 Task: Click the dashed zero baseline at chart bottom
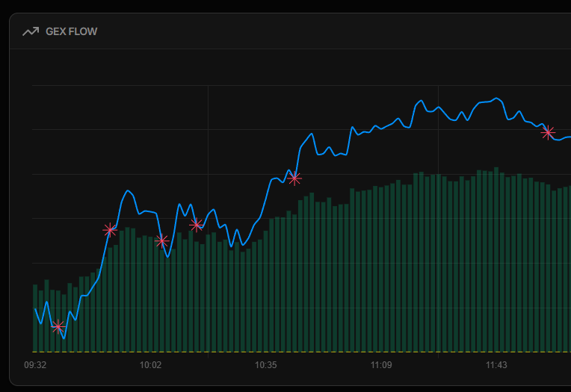coord(299,352)
